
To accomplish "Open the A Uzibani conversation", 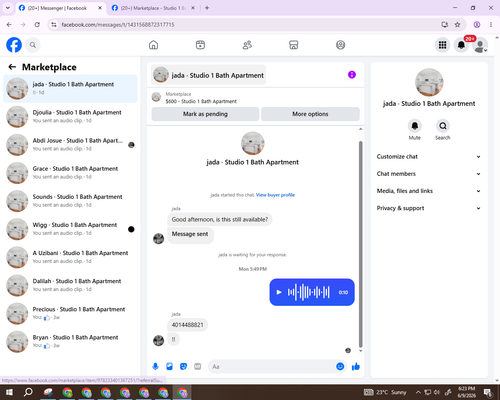I will (x=70, y=257).
